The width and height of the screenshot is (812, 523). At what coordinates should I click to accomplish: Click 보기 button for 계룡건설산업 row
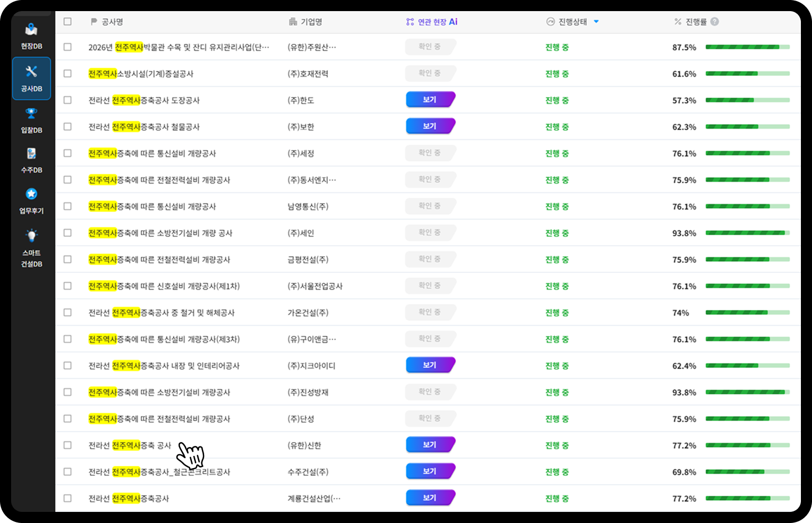pos(430,498)
